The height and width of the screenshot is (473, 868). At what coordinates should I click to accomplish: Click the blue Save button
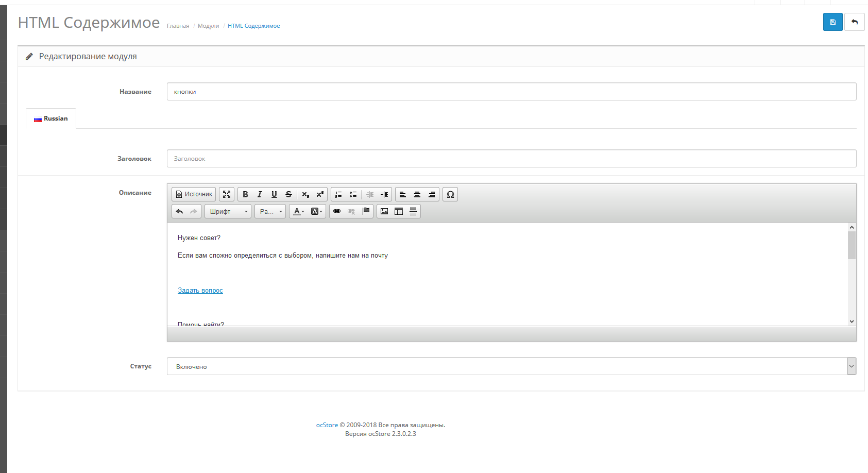click(832, 22)
